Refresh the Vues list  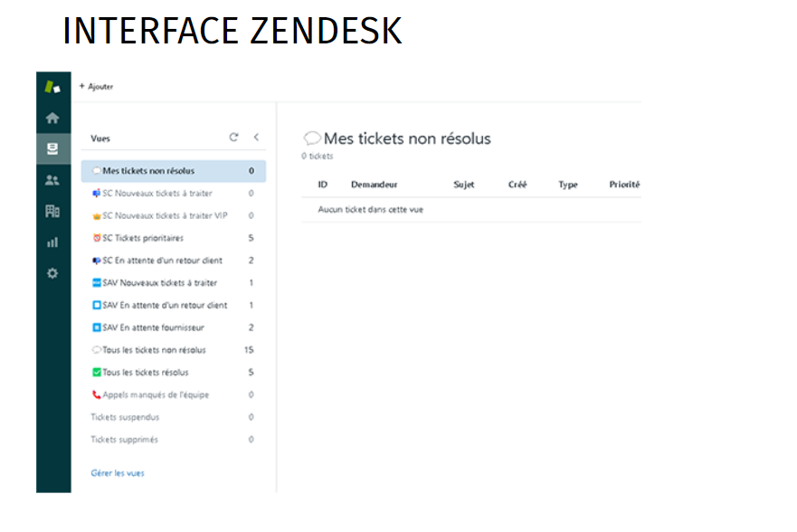233,138
